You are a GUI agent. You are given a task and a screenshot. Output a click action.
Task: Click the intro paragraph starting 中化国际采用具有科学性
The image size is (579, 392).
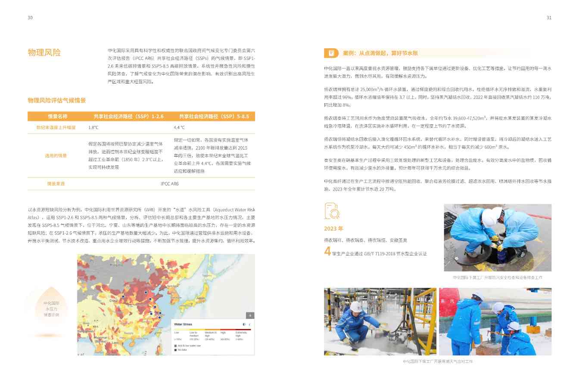pyautogui.click(x=181, y=66)
